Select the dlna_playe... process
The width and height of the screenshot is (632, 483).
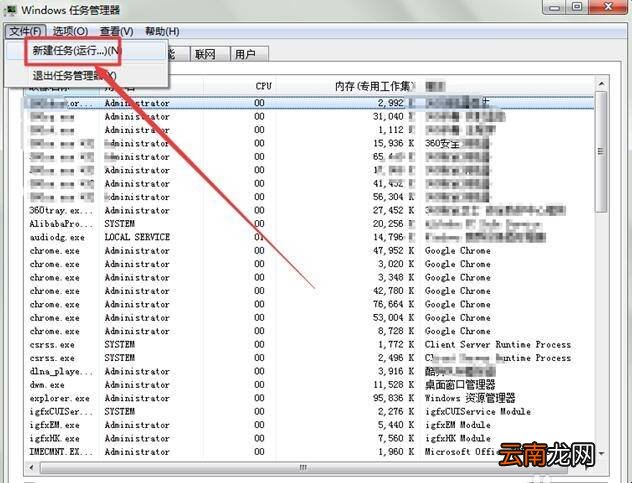tap(60, 371)
